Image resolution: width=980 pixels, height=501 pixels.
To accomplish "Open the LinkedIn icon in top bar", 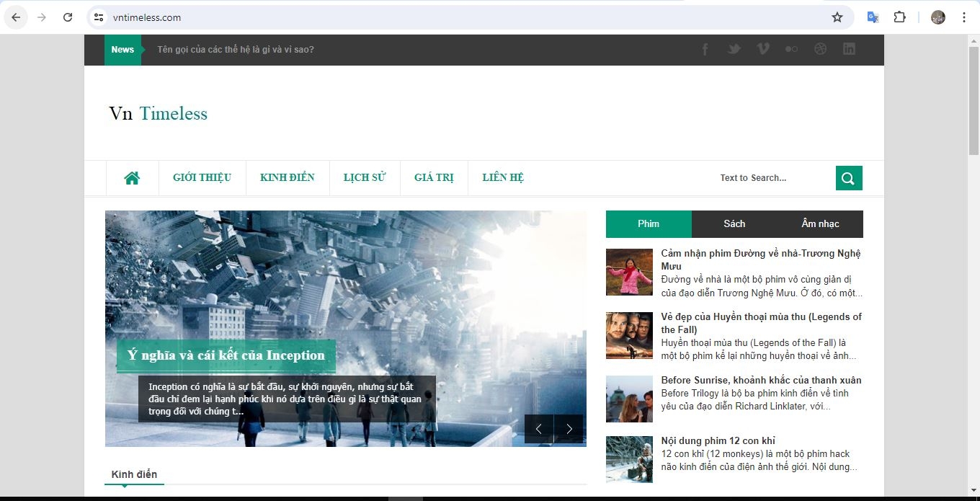I will (849, 49).
